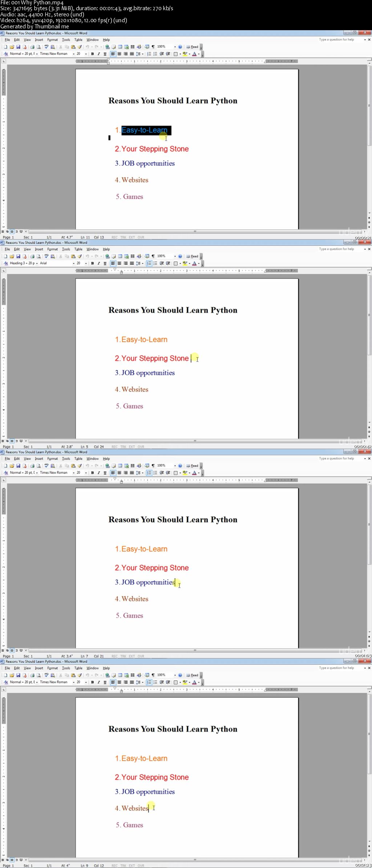Click Insert Table icon in 00:00:42 frame
The width and height of the screenshot is (372, 868).
pos(120,256)
